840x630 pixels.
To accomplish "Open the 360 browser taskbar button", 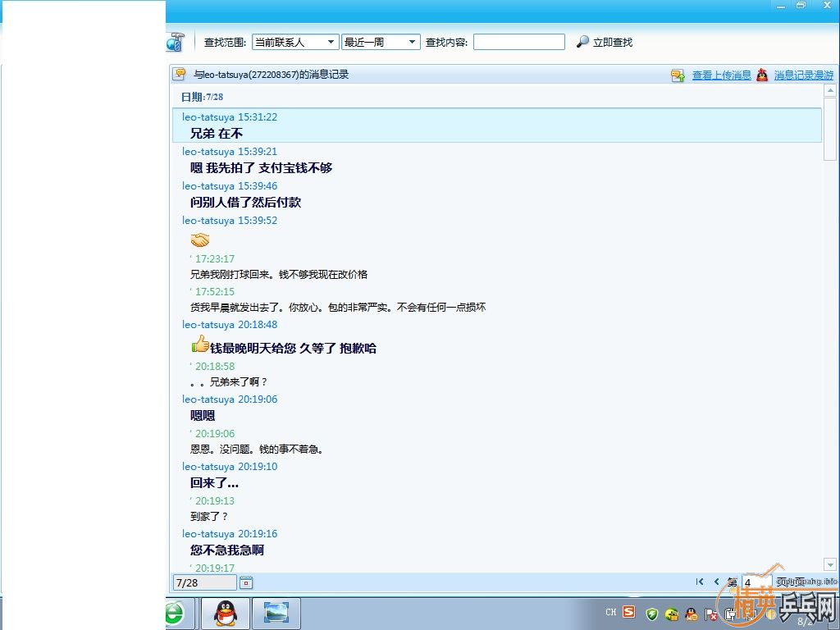I will pos(180,614).
